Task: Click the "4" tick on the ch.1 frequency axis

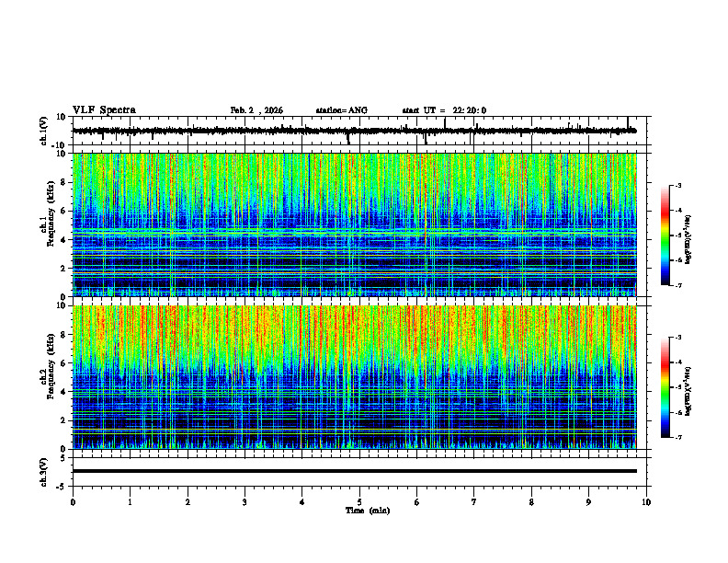Action: [x=63, y=240]
